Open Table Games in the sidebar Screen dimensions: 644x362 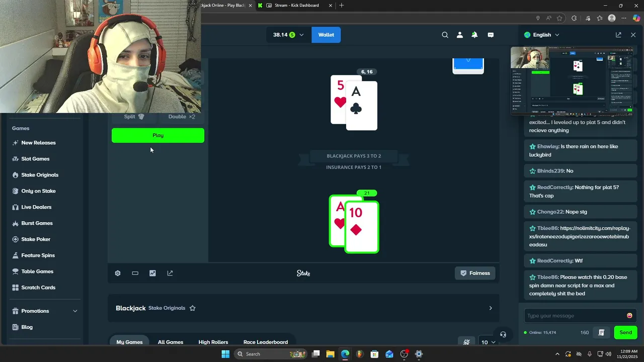(x=37, y=271)
